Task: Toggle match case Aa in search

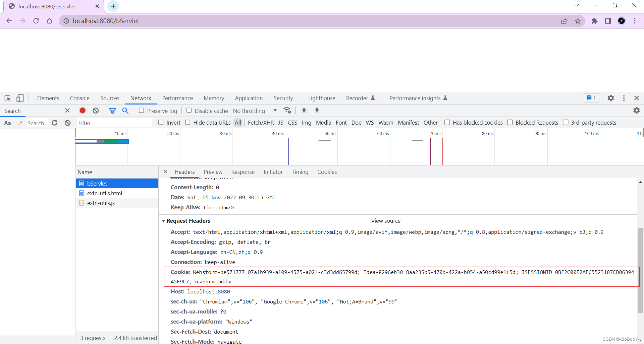Action: click(x=7, y=123)
